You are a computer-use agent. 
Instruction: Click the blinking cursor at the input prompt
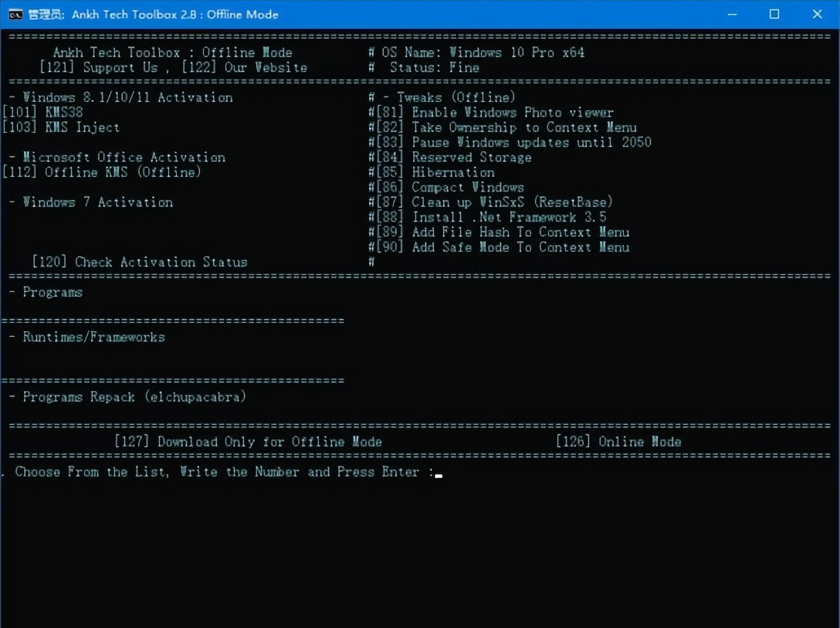(439, 476)
